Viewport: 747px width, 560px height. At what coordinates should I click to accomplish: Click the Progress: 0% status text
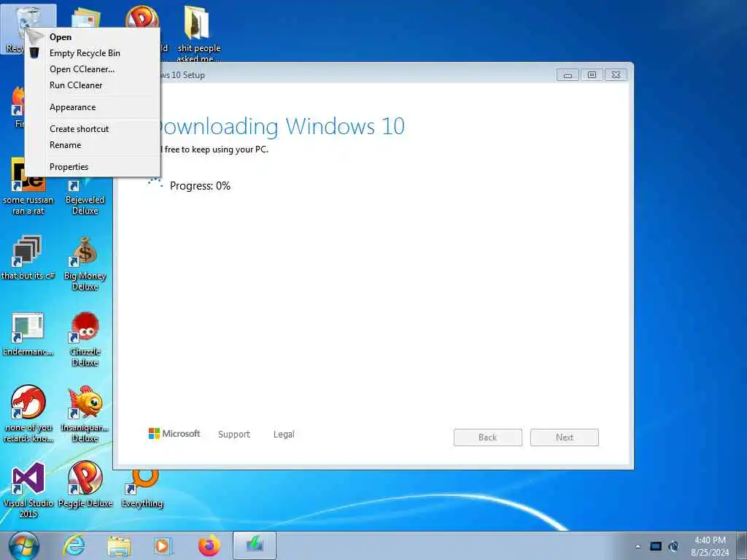tap(200, 186)
